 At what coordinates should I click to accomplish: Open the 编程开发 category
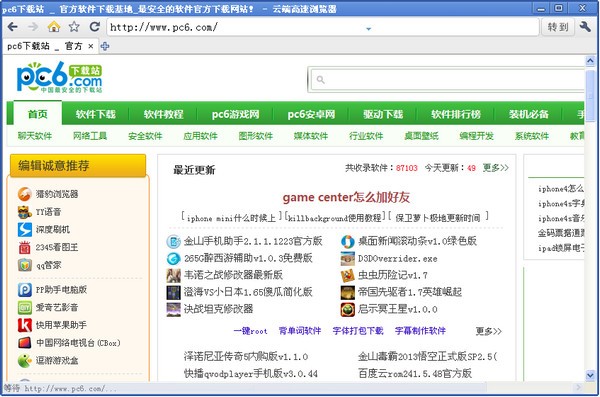[x=476, y=136]
